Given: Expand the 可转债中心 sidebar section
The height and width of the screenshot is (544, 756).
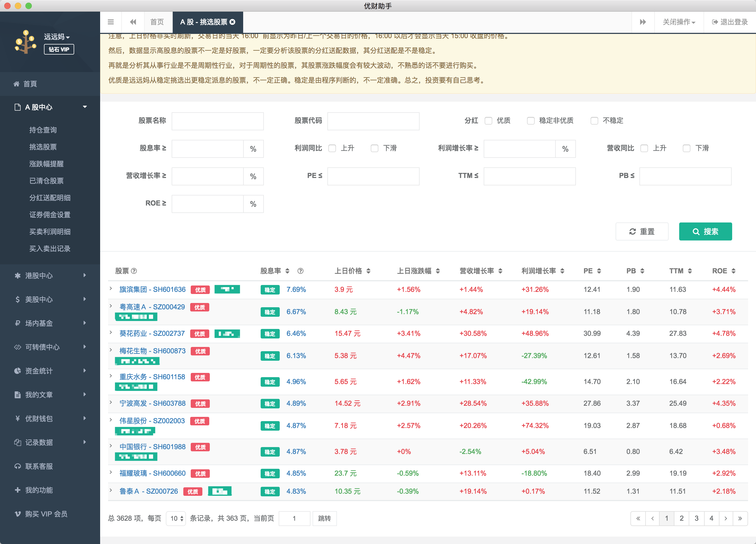Looking at the screenshot, I should click(x=50, y=347).
